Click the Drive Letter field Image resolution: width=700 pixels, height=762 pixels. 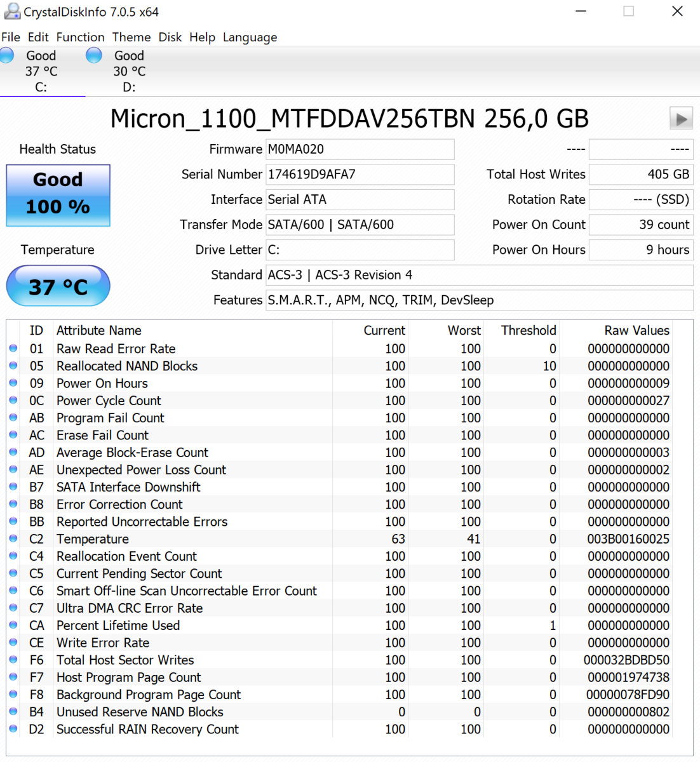pos(360,250)
